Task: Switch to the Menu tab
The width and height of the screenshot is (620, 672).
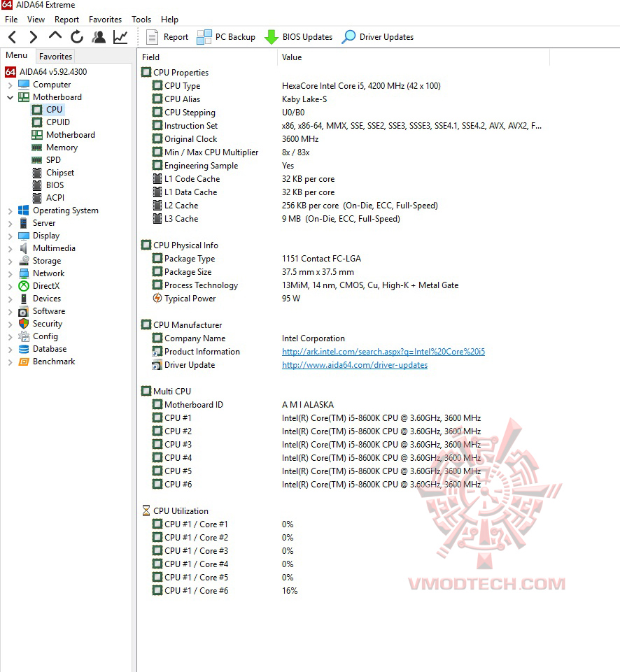Action: click(x=16, y=55)
